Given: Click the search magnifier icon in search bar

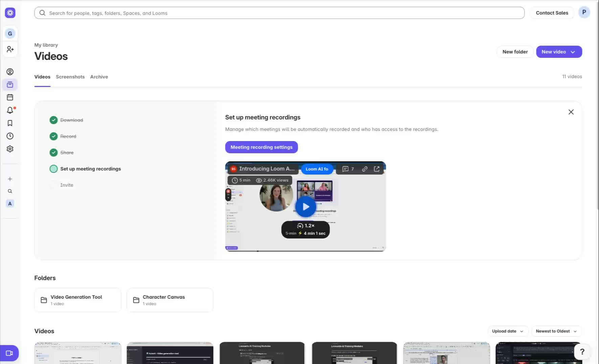Looking at the screenshot, I should 42,13.
